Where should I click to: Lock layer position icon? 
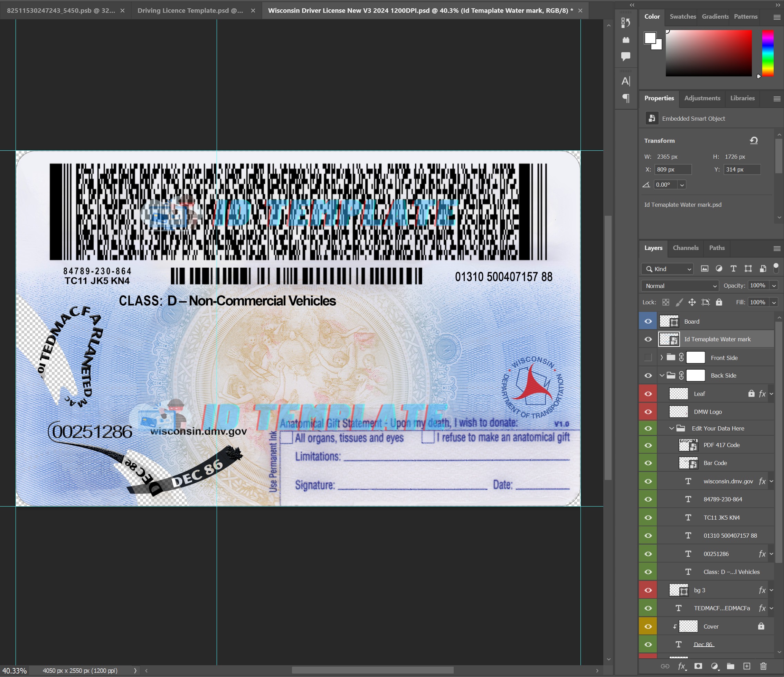[x=692, y=302]
